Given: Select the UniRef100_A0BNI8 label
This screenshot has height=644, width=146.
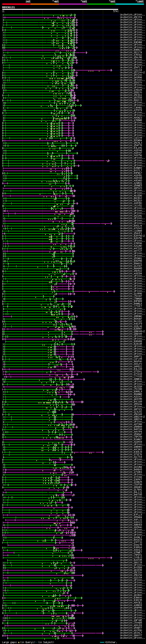Looking at the screenshot, I should coord(131,605).
